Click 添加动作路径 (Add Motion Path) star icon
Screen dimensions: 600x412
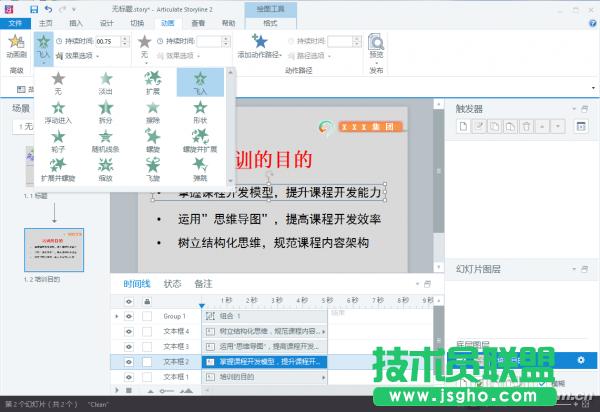coord(260,42)
